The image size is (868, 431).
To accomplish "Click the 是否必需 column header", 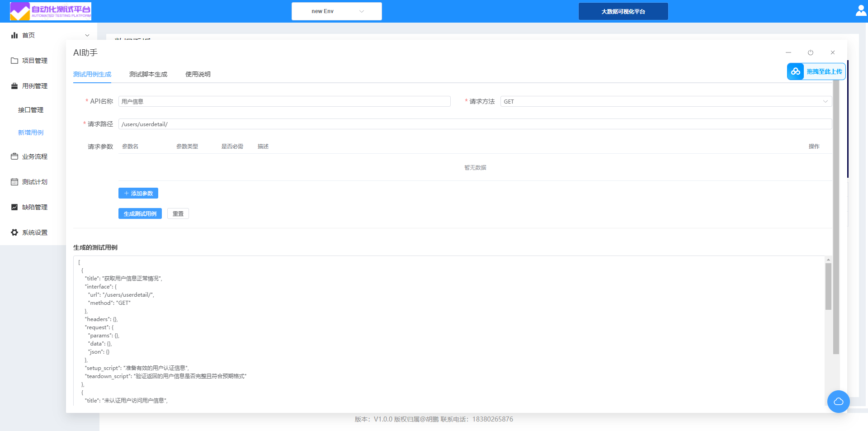I will [x=232, y=147].
